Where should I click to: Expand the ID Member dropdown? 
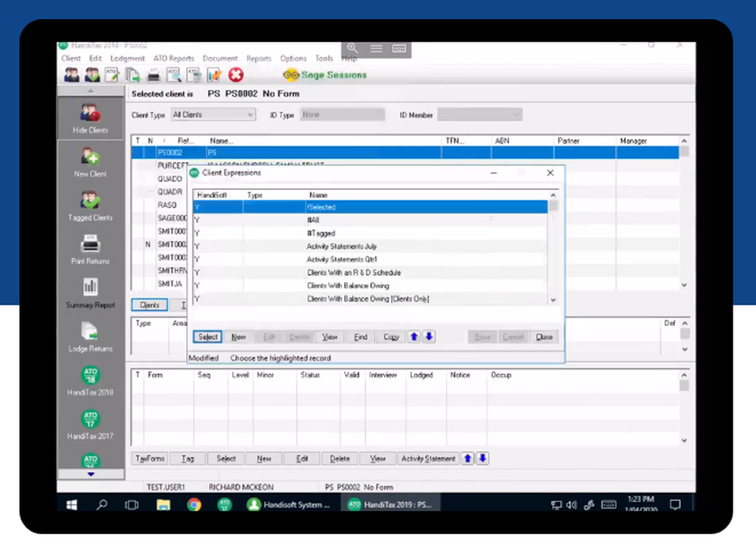tap(516, 115)
